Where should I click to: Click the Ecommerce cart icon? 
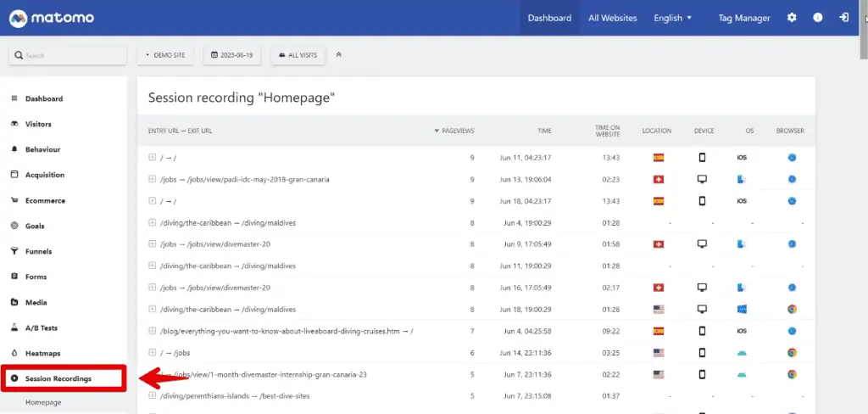pyautogui.click(x=14, y=201)
